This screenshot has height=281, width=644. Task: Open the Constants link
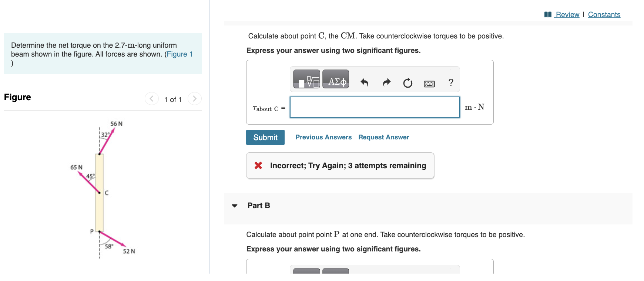[604, 14]
